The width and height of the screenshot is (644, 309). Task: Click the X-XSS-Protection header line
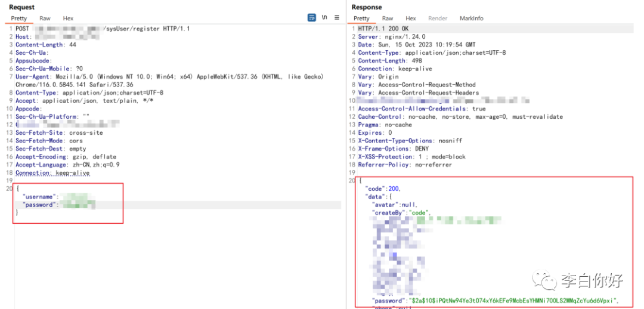coord(411,157)
